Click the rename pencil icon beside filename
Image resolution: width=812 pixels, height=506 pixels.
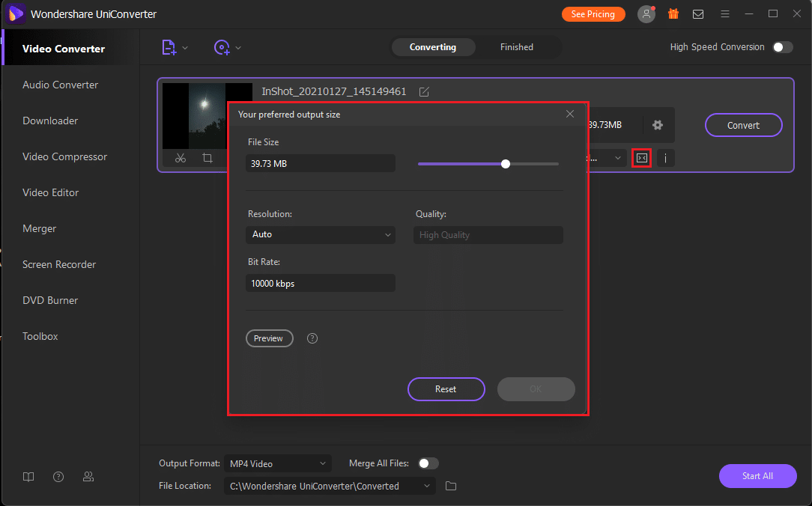[424, 91]
